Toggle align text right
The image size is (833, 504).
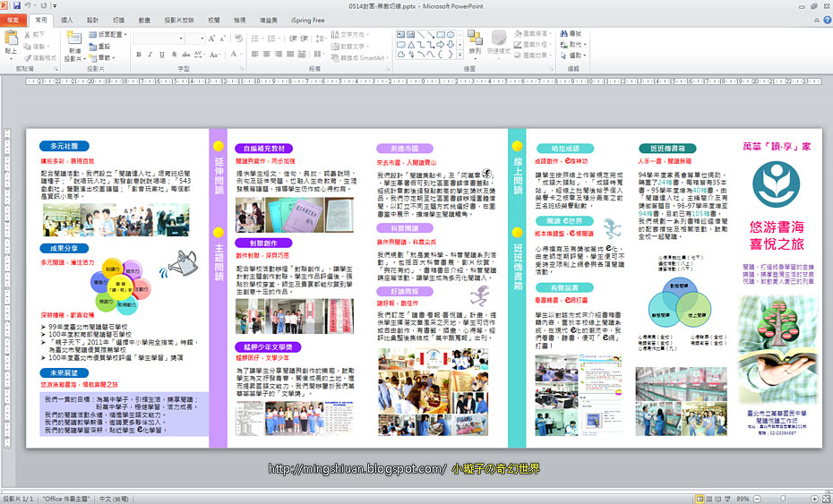pyautogui.click(x=279, y=55)
